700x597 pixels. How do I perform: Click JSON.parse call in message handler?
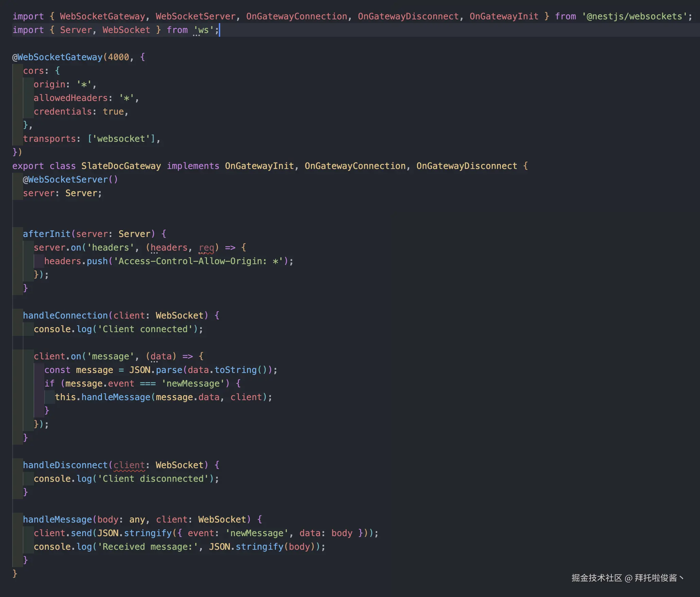155,370
